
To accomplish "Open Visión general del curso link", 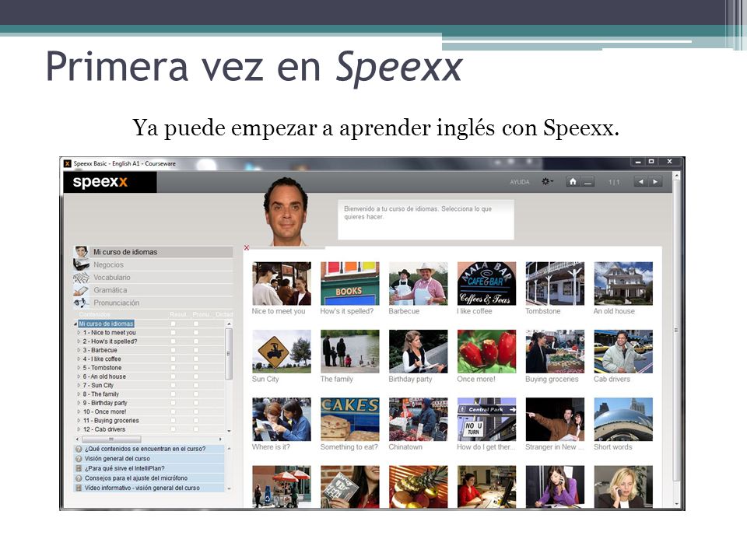I will [x=117, y=459].
